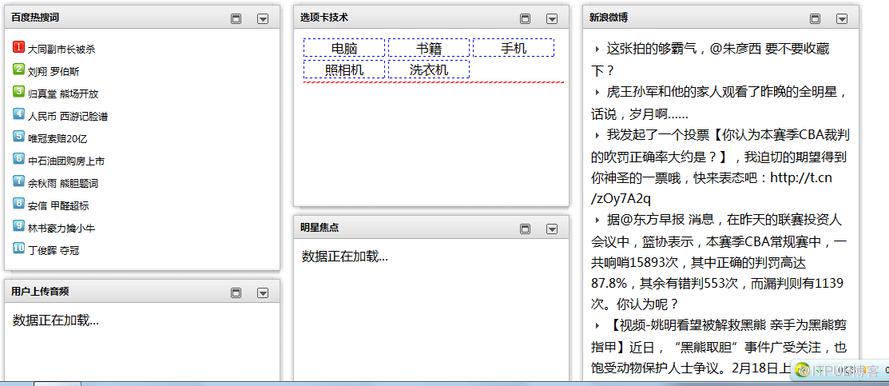889x386 pixels.
Task: Click the blue rank 10 badge
Action: pyautogui.click(x=19, y=248)
